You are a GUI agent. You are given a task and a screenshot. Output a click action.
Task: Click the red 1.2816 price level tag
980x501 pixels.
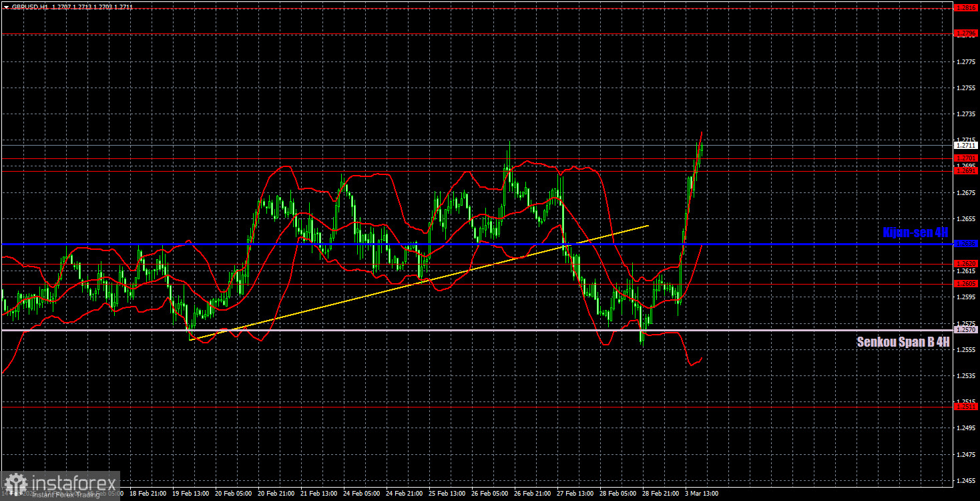pos(966,8)
